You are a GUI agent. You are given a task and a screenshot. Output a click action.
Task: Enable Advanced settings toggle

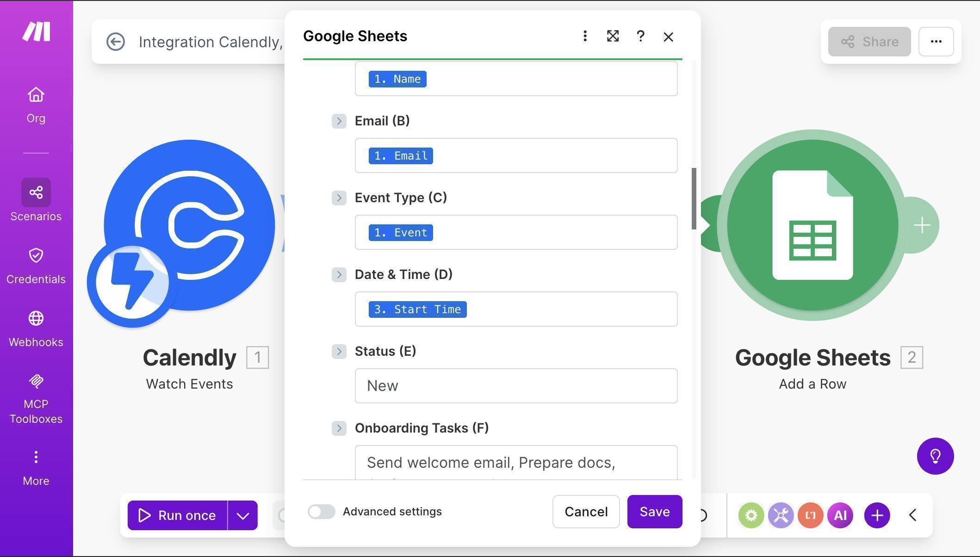pos(321,512)
